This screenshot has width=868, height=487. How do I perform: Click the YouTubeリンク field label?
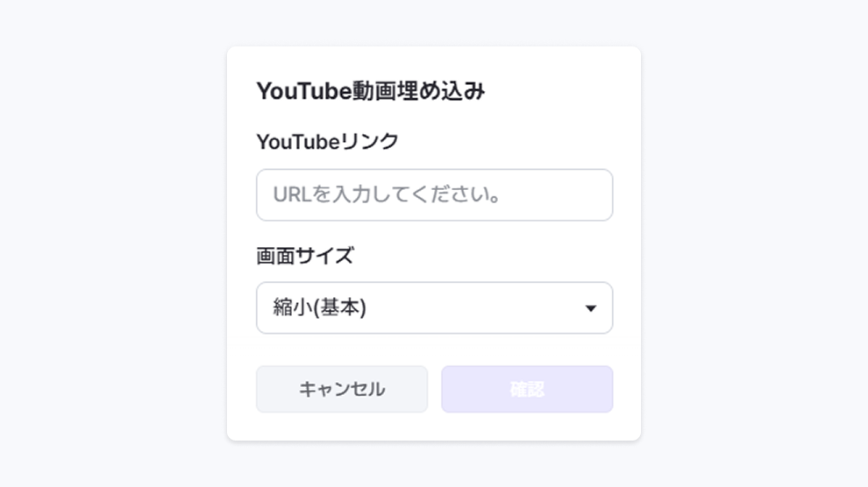[x=327, y=141]
